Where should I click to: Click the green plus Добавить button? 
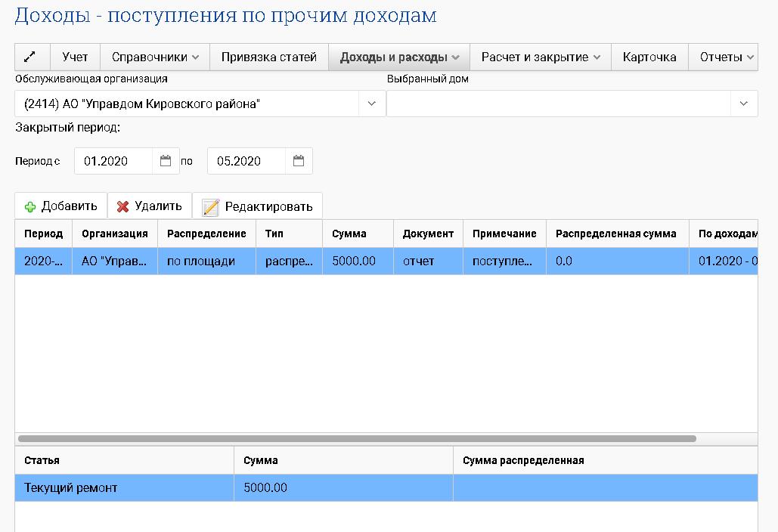click(x=61, y=206)
